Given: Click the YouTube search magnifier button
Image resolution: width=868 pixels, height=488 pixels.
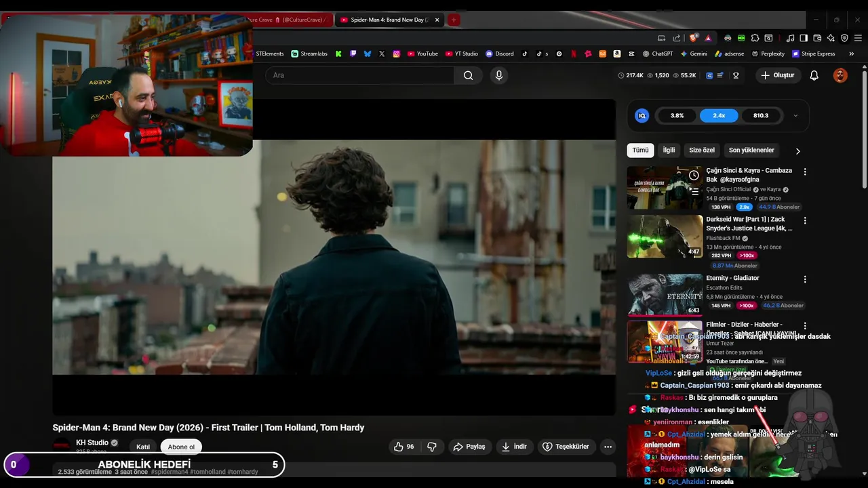Looking at the screenshot, I should pos(468,75).
